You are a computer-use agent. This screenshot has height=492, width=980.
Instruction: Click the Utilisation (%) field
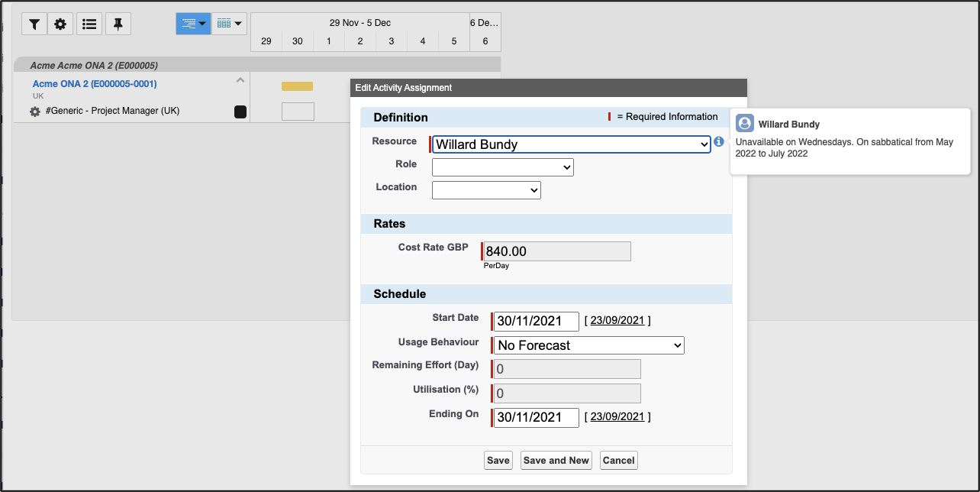(x=567, y=393)
